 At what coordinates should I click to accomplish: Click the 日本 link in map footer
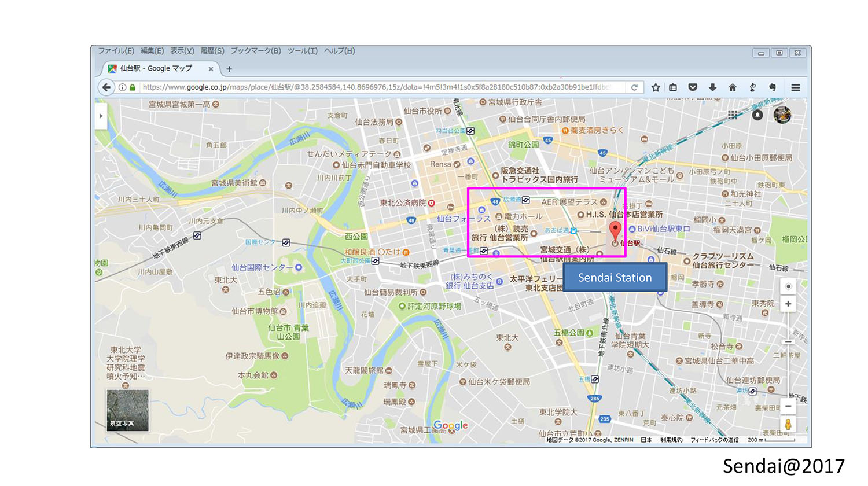coord(646,440)
